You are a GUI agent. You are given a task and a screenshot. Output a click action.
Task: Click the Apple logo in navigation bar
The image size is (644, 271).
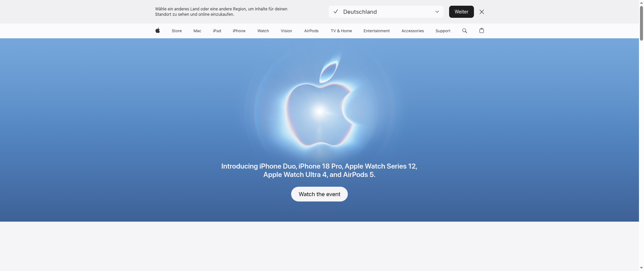(x=158, y=31)
